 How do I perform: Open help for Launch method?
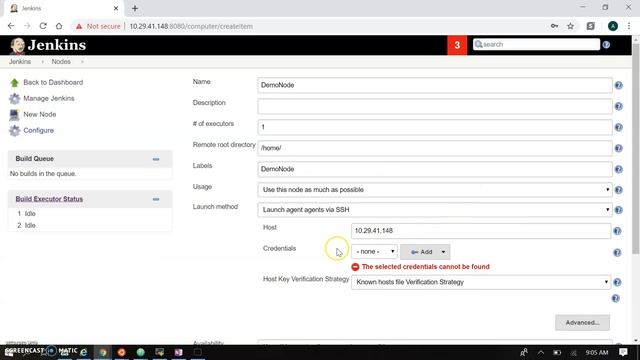pos(619,210)
